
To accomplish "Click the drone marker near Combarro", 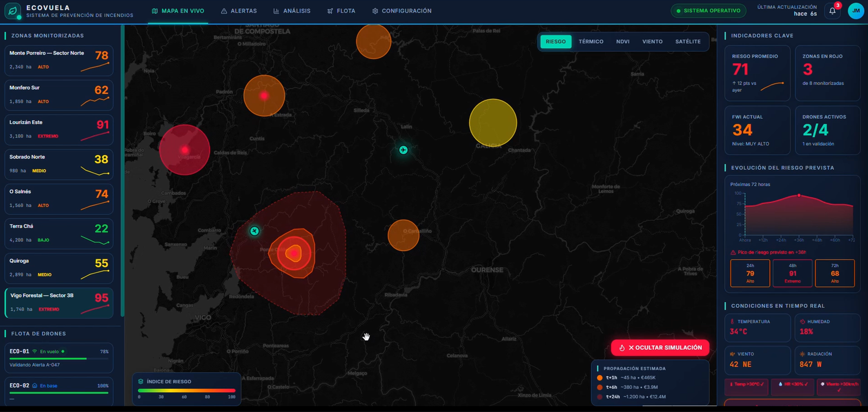I will coord(254,231).
